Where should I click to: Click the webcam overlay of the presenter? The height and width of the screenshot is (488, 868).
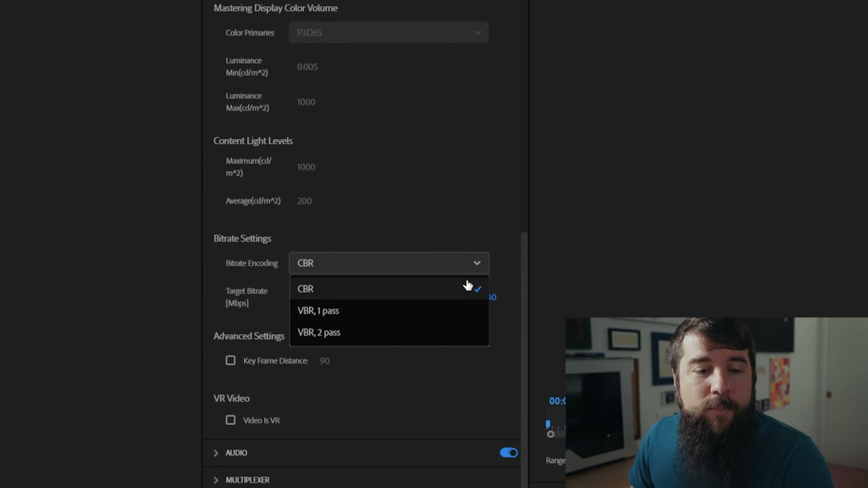(x=717, y=403)
